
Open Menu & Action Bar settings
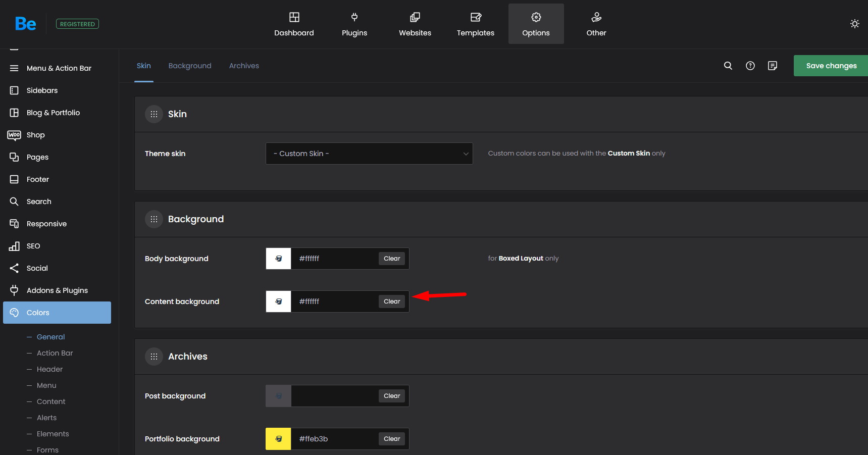[57, 68]
